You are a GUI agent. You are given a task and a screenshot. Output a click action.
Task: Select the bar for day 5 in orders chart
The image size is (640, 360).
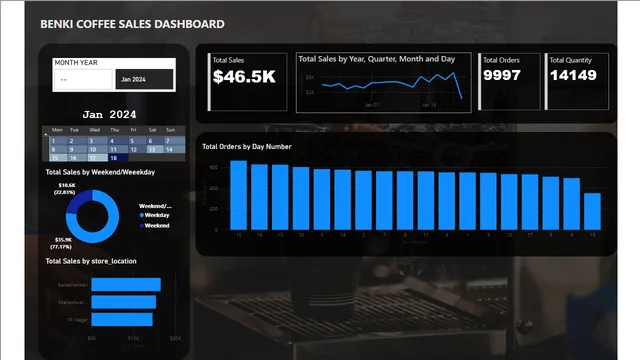click(x=488, y=201)
